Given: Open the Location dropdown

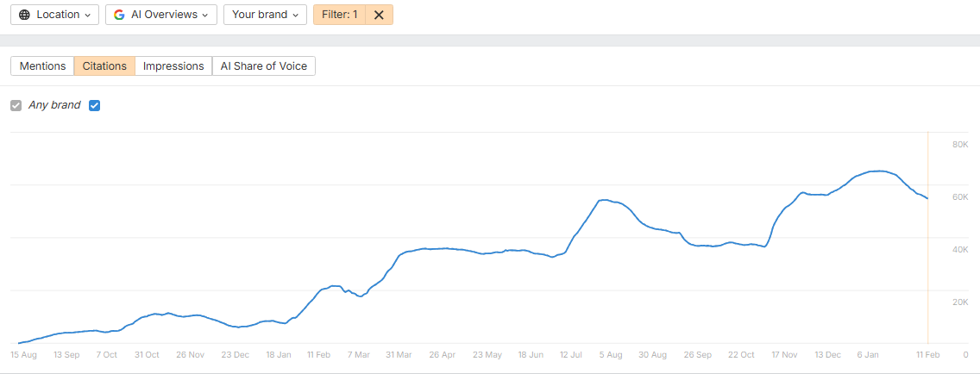Looking at the screenshot, I should click(x=55, y=15).
